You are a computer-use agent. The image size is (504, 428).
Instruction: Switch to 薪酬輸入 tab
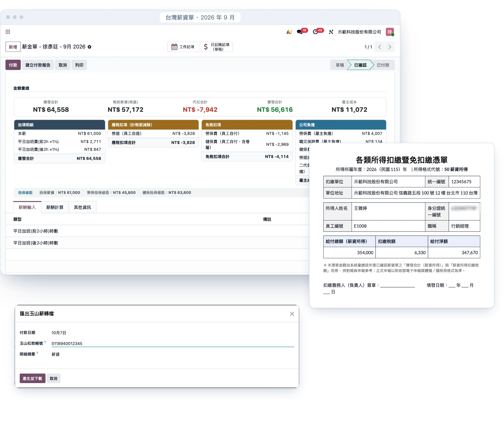point(27,207)
